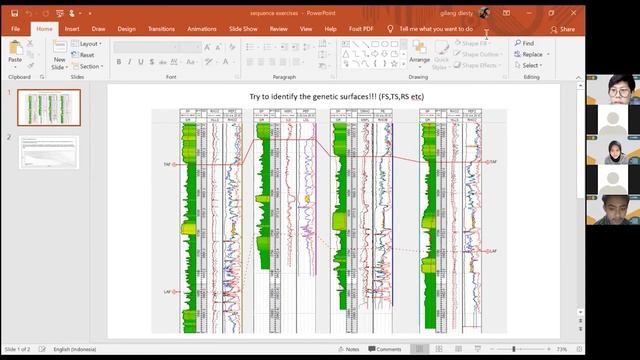This screenshot has height=360, width=640.
Task: Select the Text Box shape
Action: pos(346,44)
